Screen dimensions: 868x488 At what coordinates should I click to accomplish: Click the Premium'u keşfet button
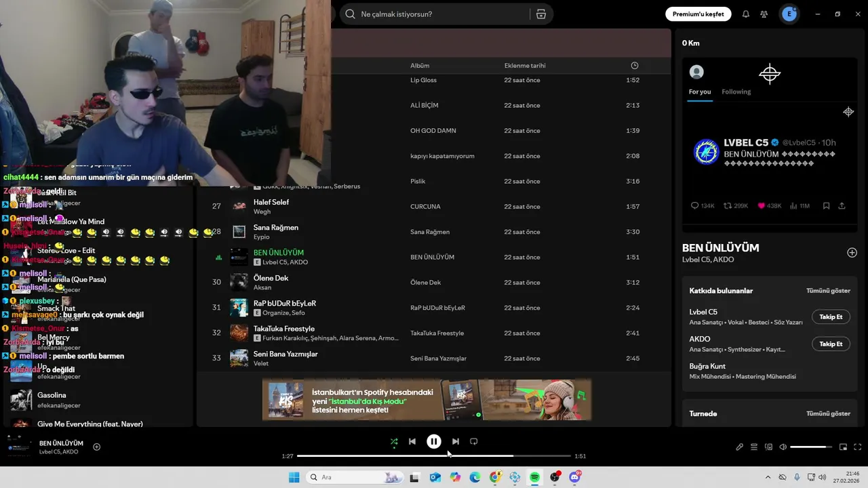point(698,14)
